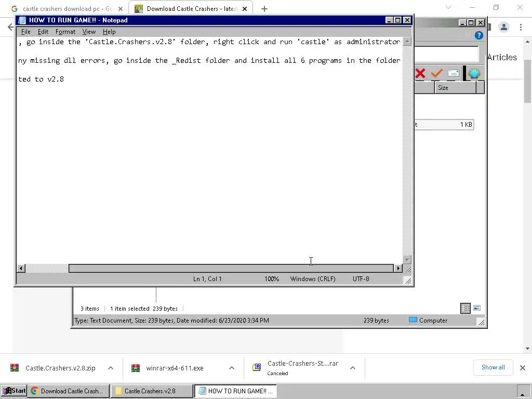Click the envelope icon in Explorer toolbar
The width and height of the screenshot is (532, 399).
click(453, 73)
